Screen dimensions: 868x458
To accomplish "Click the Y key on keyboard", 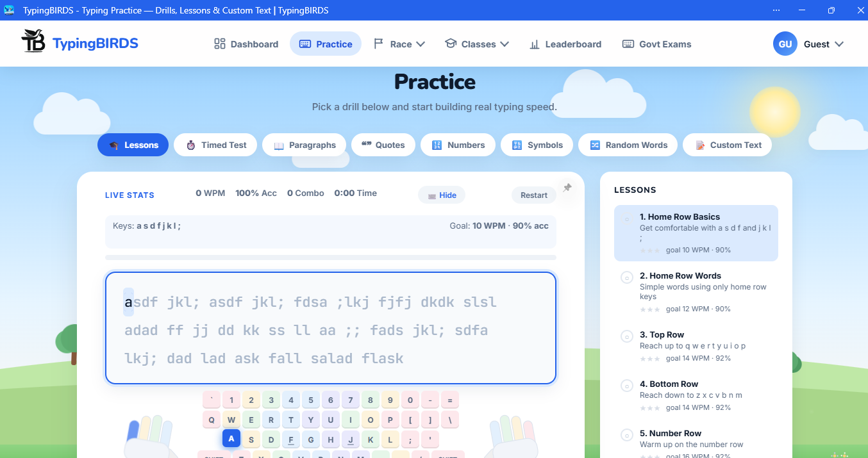I will (x=311, y=420).
